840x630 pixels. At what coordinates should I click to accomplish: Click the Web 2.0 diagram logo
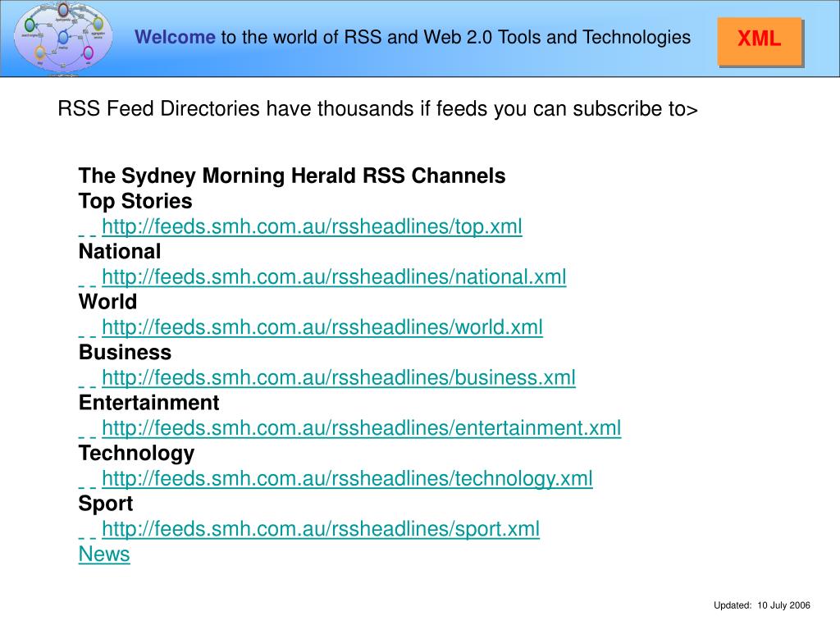coord(62,39)
